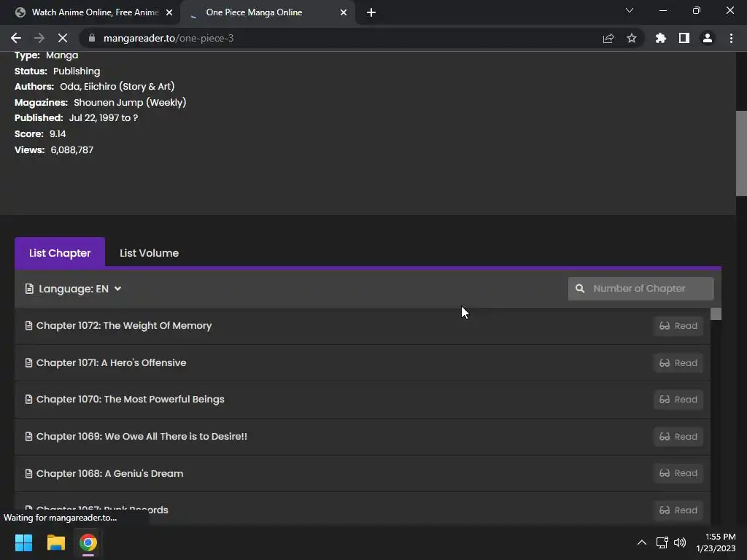Click the views count 6,088,787
Viewport: 747px width, 560px height.
coord(72,150)
